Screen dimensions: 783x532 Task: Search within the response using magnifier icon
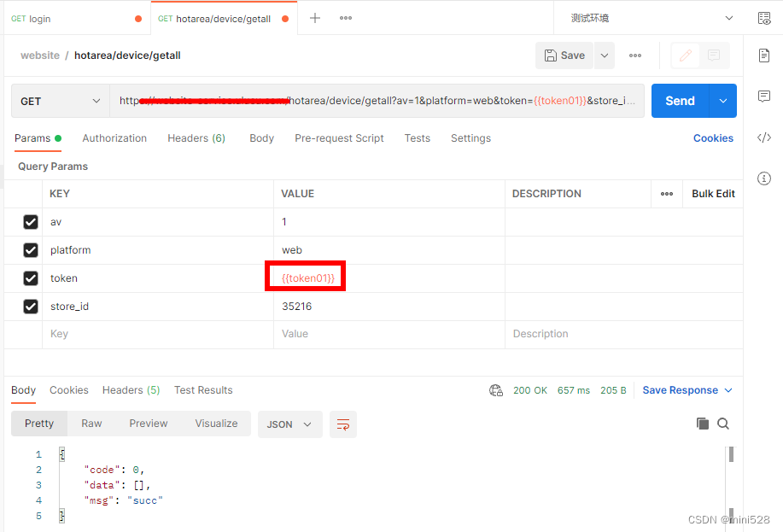(723, 424)
